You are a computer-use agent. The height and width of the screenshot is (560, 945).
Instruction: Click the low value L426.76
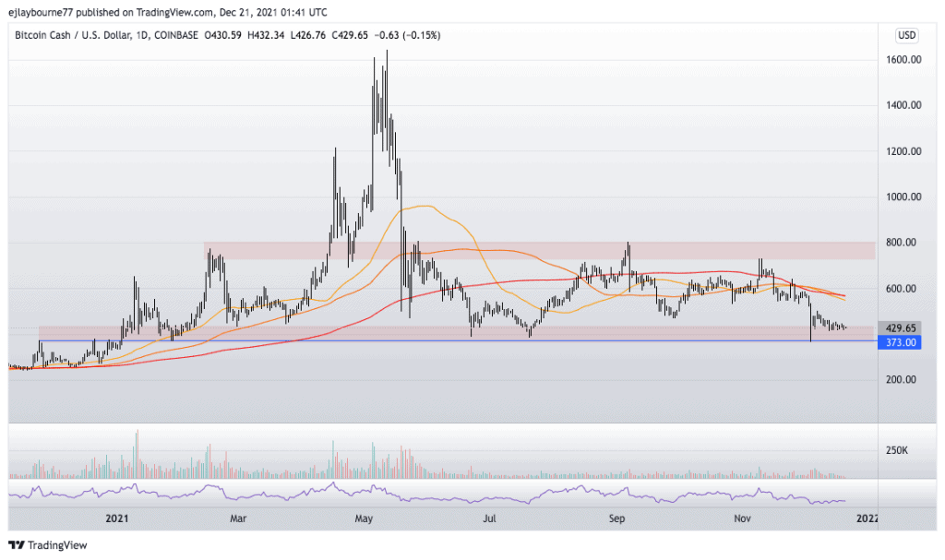point(308,36)
